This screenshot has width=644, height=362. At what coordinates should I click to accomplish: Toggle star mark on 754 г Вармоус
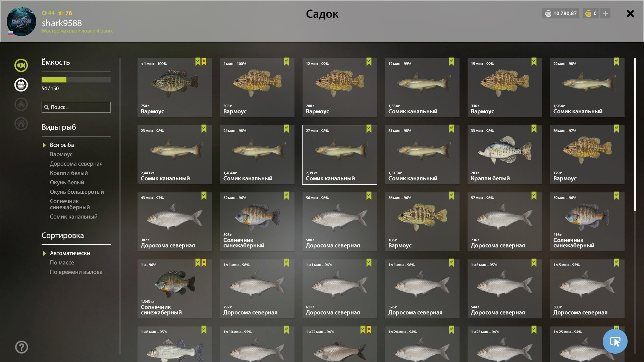[x=204, y=62]
